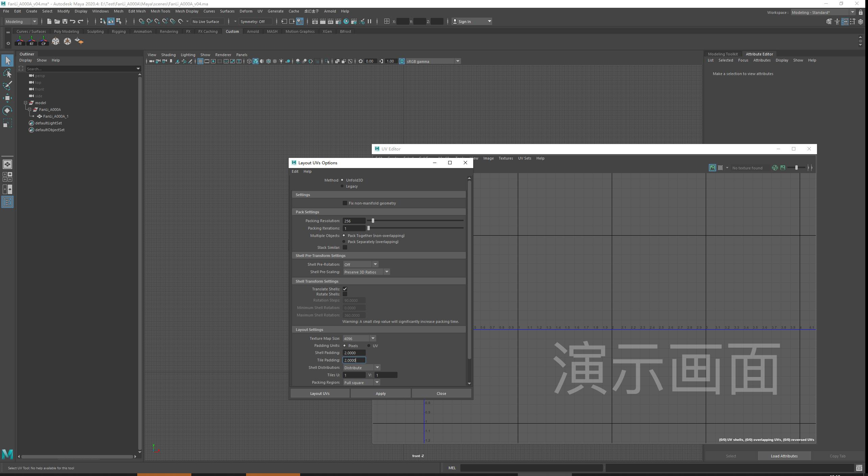Uncheck Translate Shells checkbox
The width and height of the screenshot is (868, 476).
345,289
